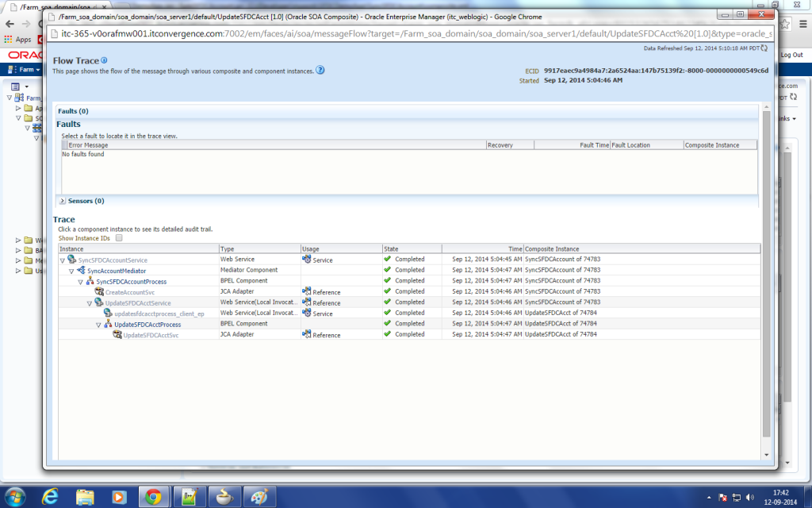Screen dimensions: 812x508
Task: Click 'UpdateSFDCAcct of 74784' in last row
Action: pyautogui.click(x=561, y=334)
